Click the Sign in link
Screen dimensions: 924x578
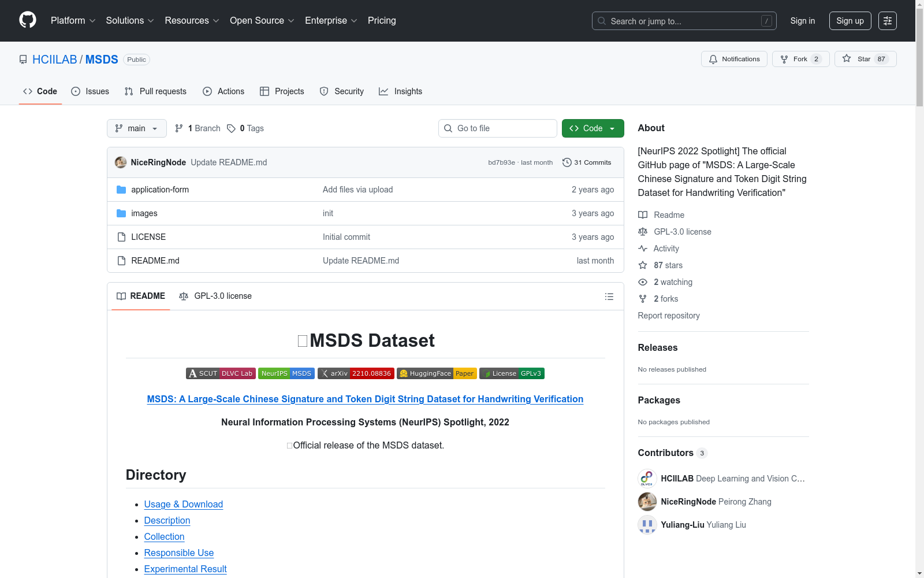click(803, 21)
